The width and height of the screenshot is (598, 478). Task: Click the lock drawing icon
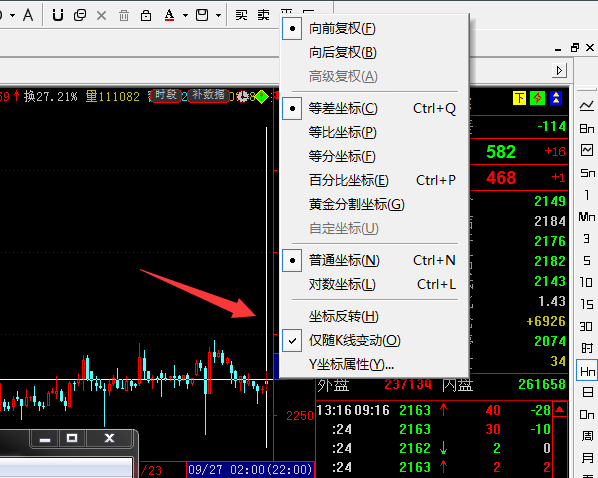pos(146,15)
